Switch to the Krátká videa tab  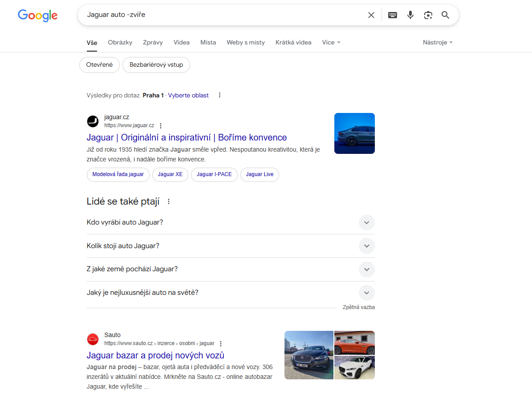pyautogui.click(x=293, y=42)
